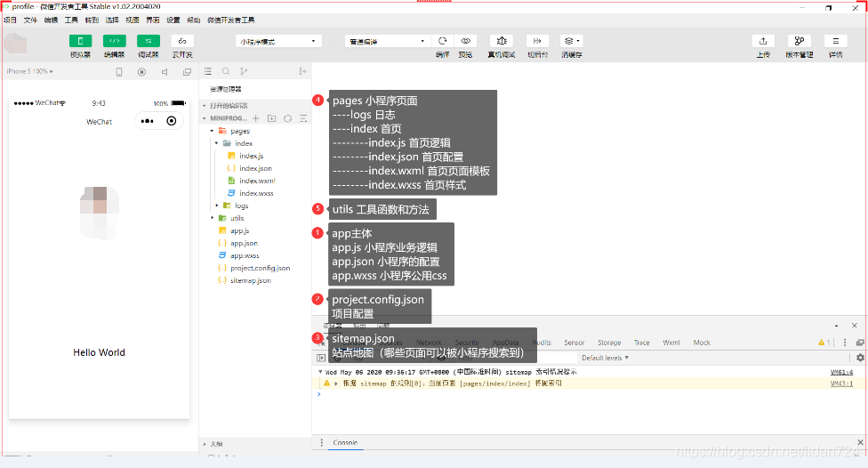
Task: Collapse the file tree sidebar icon
Action: point(302,71)
